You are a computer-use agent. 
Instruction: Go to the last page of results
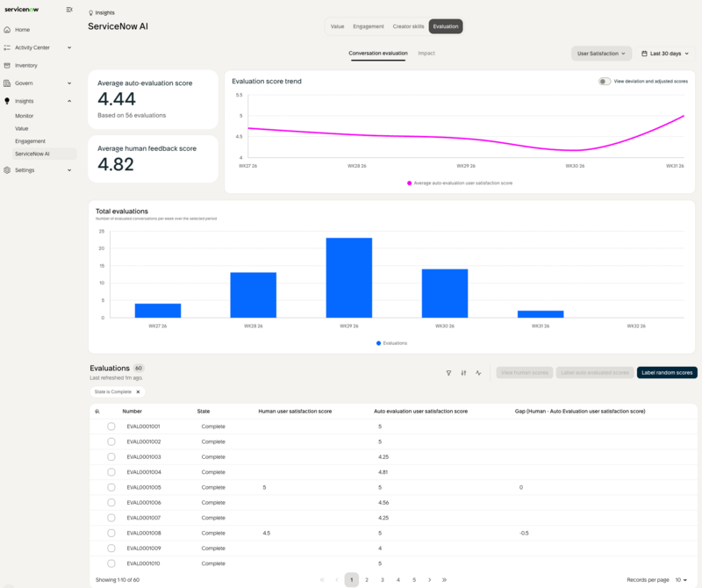[444, 579]
